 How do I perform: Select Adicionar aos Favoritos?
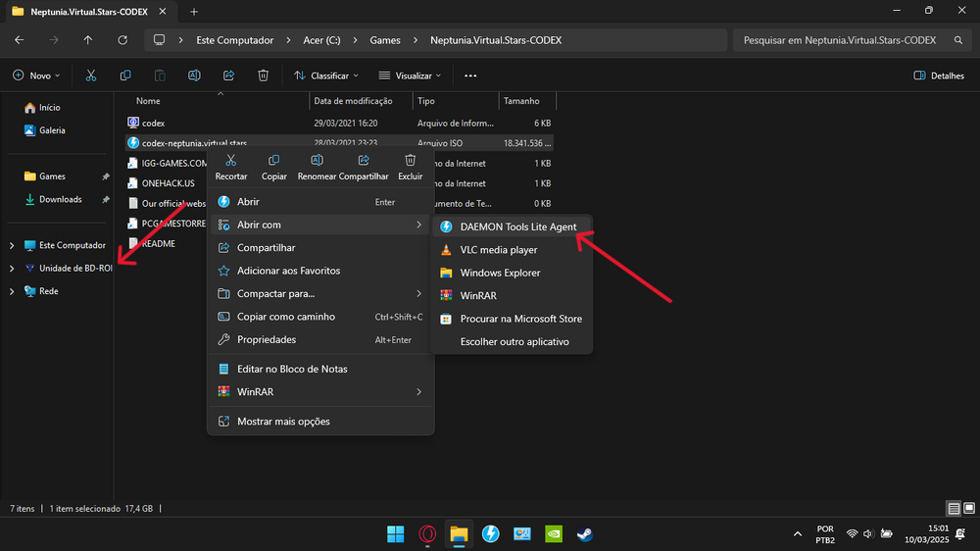point(320,271)
